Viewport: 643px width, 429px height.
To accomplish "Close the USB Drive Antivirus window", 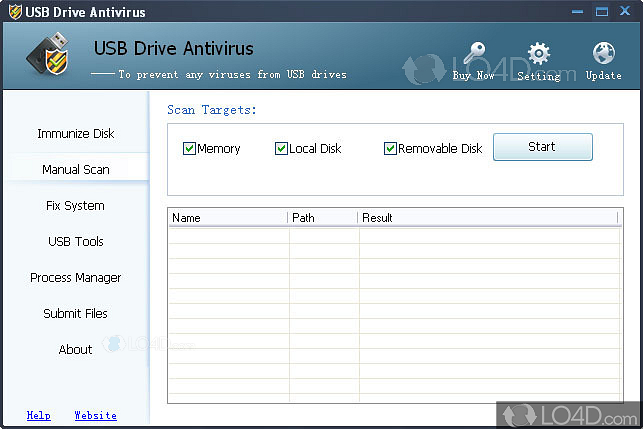I will 625,11.
